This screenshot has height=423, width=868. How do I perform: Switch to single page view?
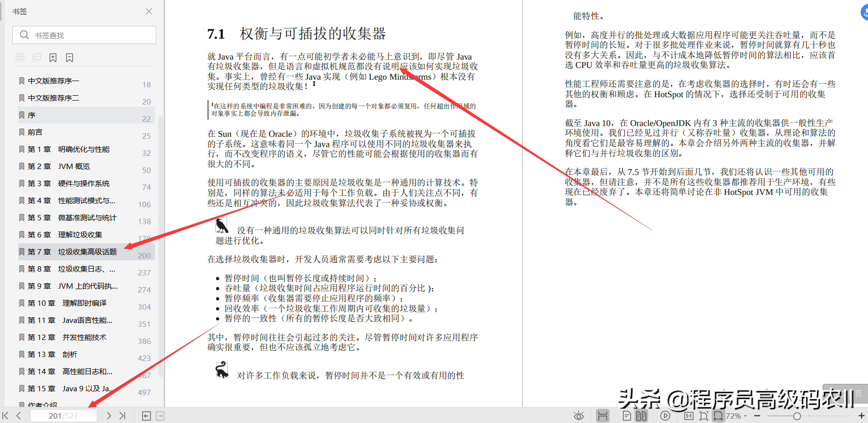click(627, 416)
